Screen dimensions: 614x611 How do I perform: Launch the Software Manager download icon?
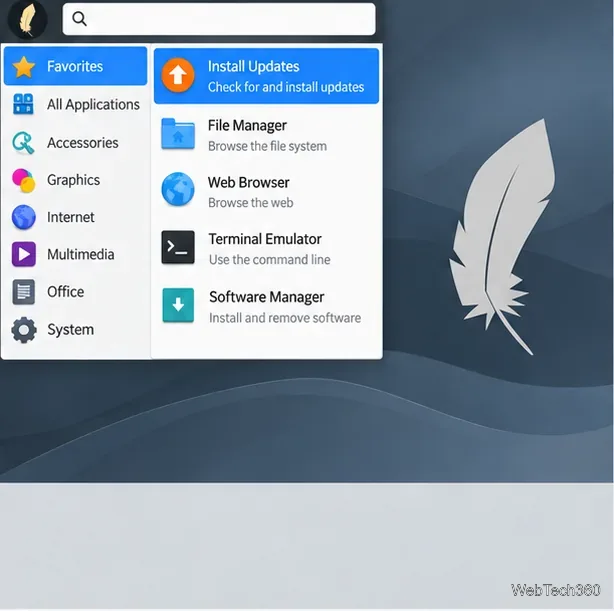[178, 305]
